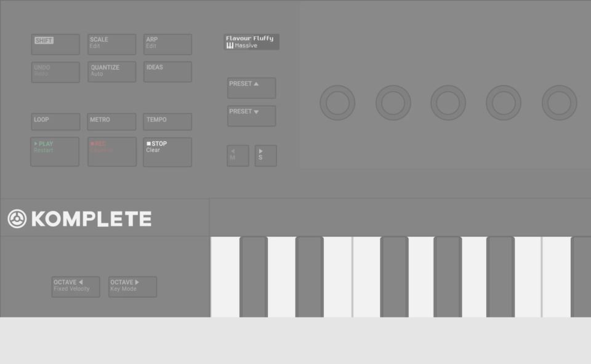Click the QUANTIZE Auto button
The height and width of the screenshot is (364, 591).
coord(112,72)
